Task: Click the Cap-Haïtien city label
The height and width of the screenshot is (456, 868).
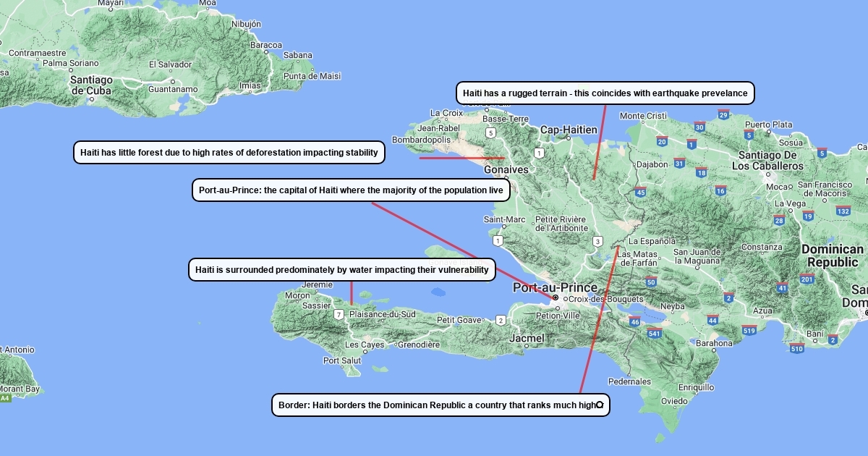Action: coord(569,130)
